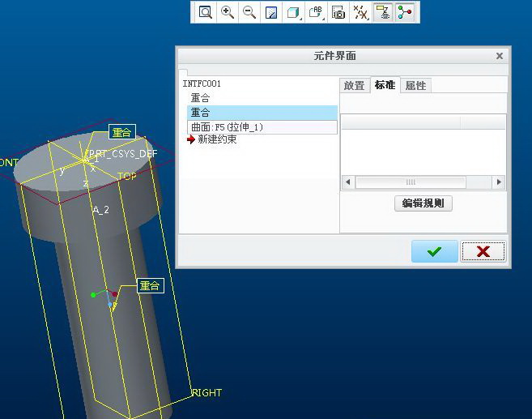The width and height of the screenshot is (532, 419).
Task: Click 新建约束 to add a constraint
Action: point(217,139)
